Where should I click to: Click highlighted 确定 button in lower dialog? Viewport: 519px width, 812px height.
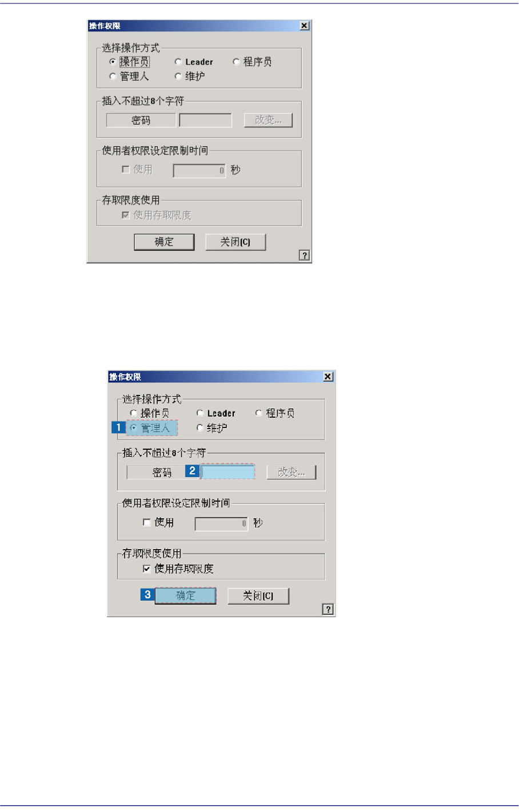(186, 595)
